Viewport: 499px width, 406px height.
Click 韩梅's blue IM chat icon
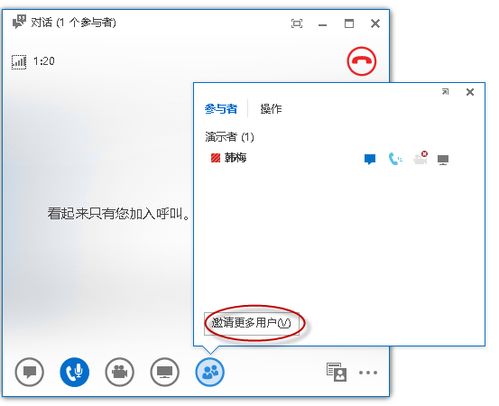pos(370,159)
